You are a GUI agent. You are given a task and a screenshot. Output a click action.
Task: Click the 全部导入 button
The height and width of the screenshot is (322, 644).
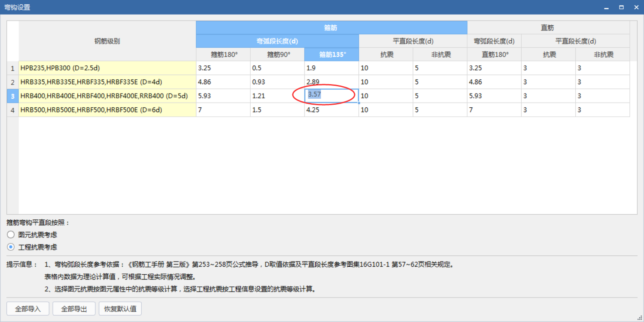point(28,309)
